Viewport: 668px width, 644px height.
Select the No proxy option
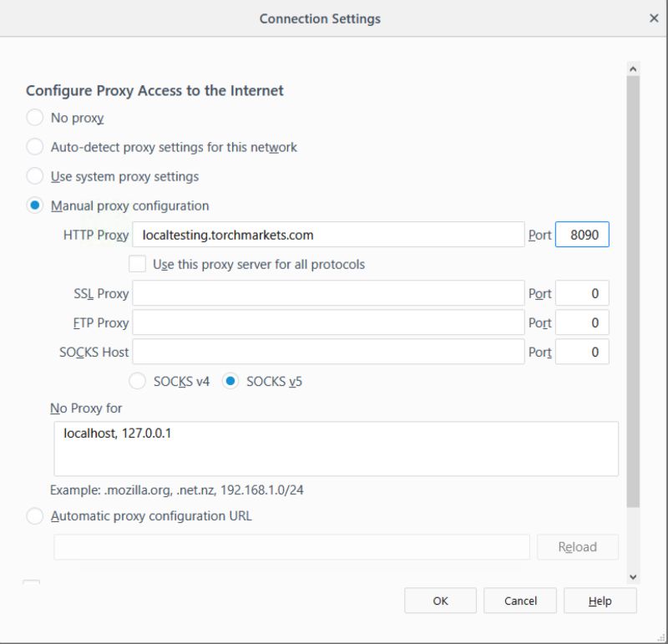coord(35,118)
